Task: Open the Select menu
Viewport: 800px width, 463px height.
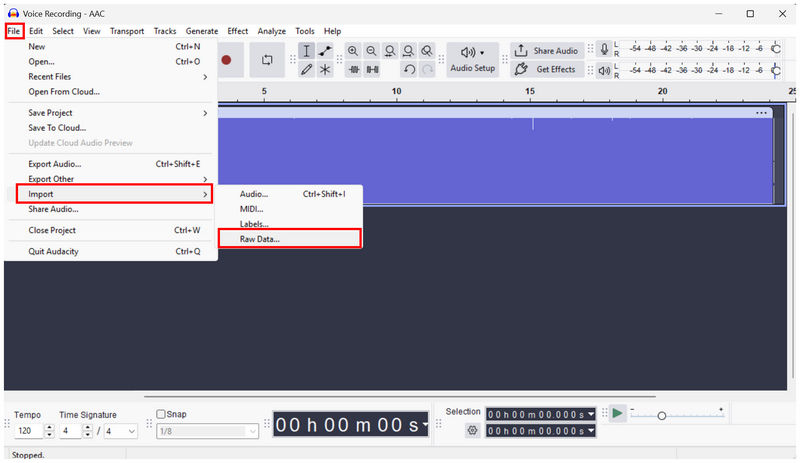Action: pos(63,31)
